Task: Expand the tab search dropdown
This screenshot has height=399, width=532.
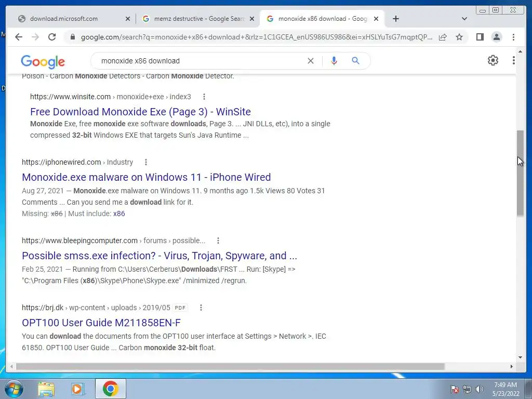Action: [464, 19]
